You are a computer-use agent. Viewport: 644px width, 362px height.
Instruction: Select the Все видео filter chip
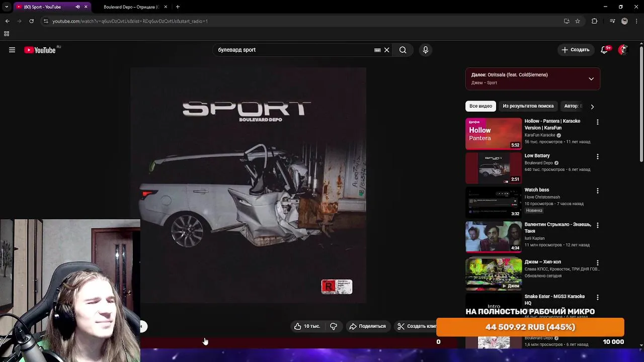pyautogui.click(x=480, y=106)
